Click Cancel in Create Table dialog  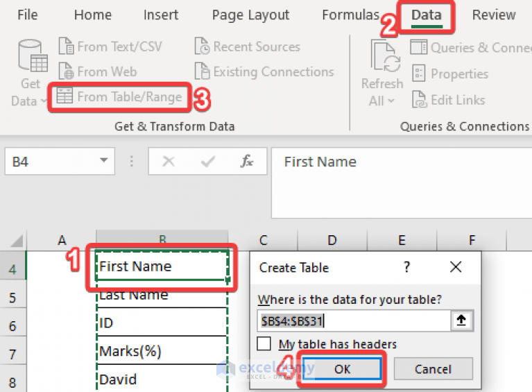pyautogui.click(x=433, y=368)
